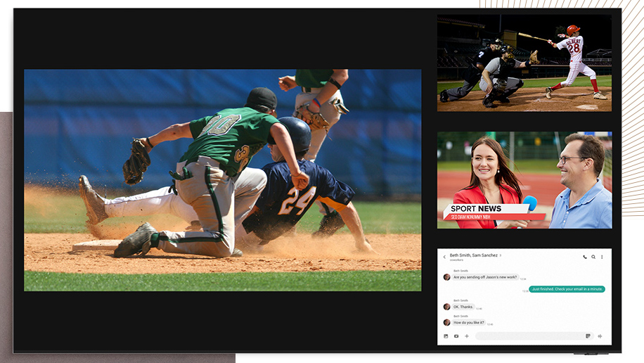Go back using the chat back arrow
644x363 pixels.
(x=444, y=257)
